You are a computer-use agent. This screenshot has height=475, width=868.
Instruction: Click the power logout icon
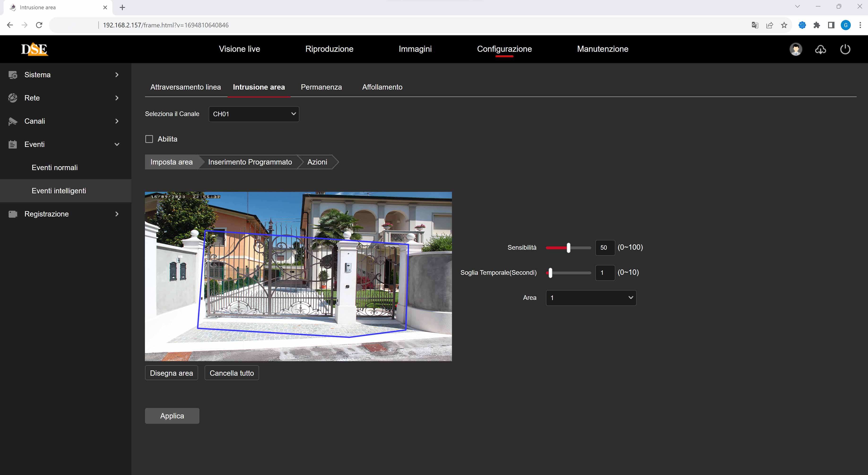click(x=845, y=49)
